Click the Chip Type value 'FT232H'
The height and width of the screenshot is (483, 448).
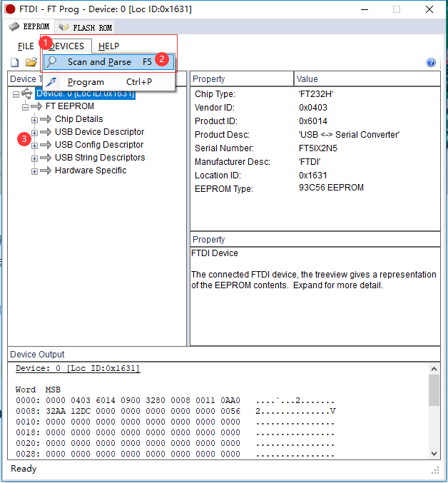(x=316, y=94)
